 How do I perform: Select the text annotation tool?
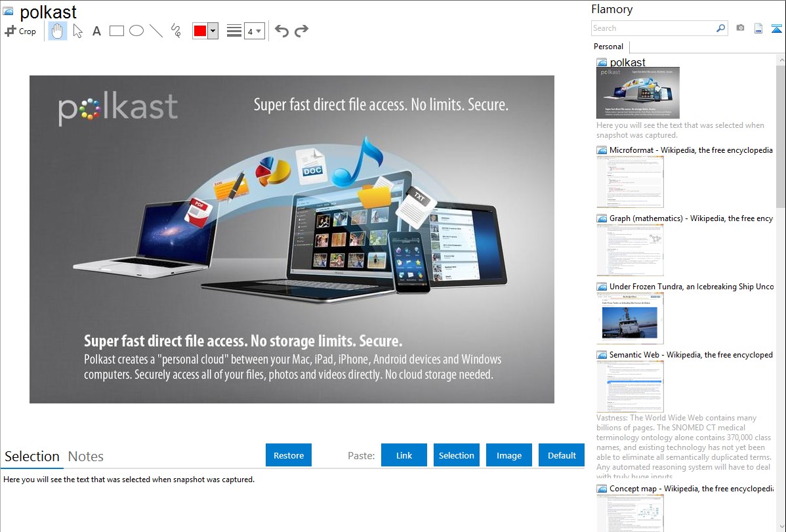point(96,31)
